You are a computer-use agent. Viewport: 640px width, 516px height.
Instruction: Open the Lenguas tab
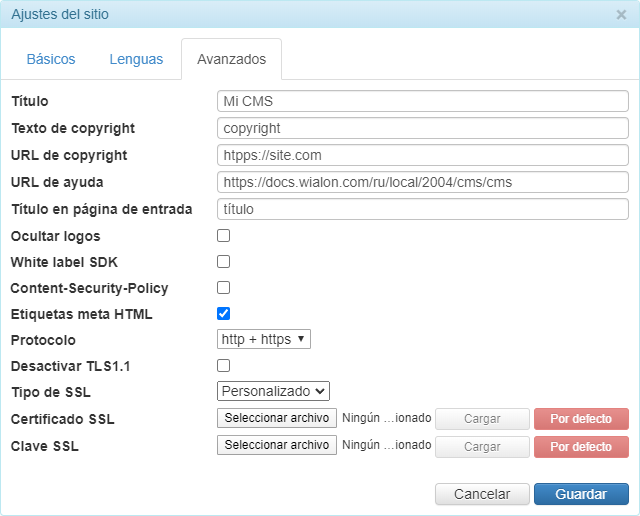pyautogui.click(x=136, y=59)
